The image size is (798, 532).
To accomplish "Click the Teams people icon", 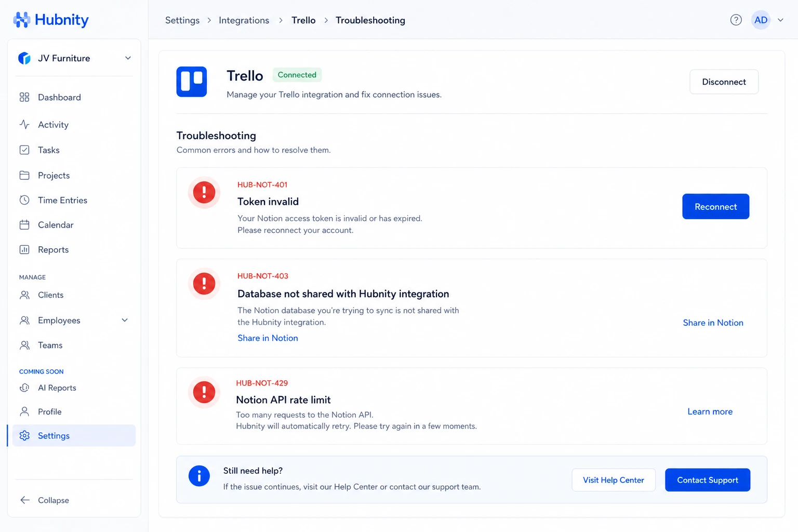I will 24,345.
